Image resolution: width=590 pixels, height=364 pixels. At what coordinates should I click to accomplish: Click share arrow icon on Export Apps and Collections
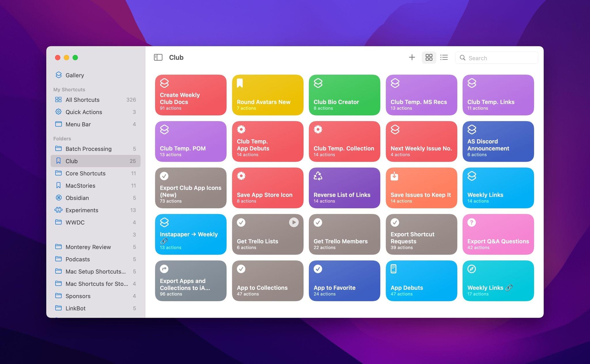coord(164,269)
